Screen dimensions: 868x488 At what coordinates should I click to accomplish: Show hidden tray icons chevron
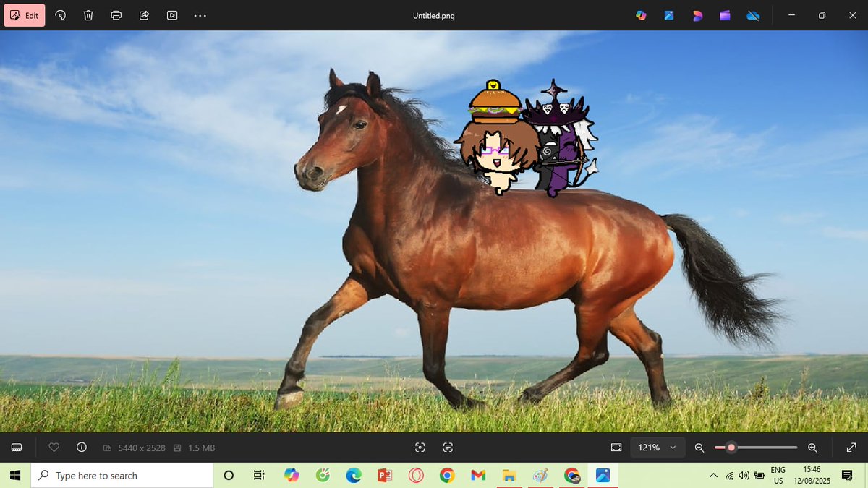pyautogui.click(x=713, y=476)
